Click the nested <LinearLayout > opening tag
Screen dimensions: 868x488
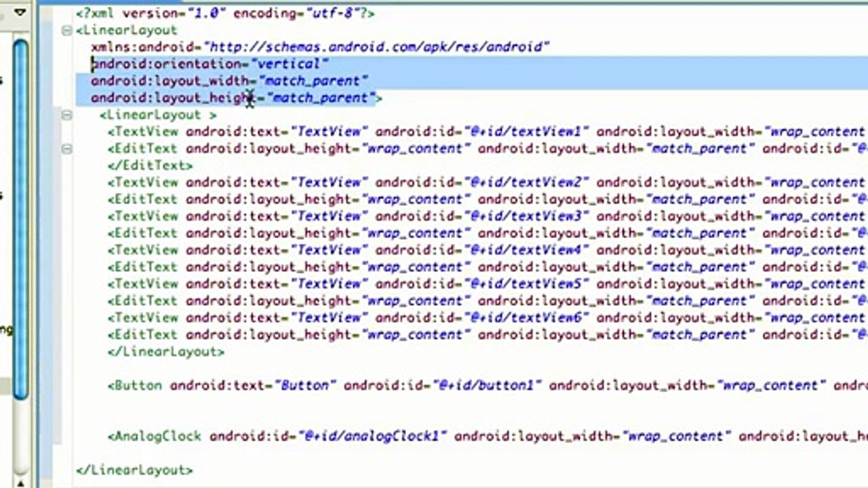158,115
